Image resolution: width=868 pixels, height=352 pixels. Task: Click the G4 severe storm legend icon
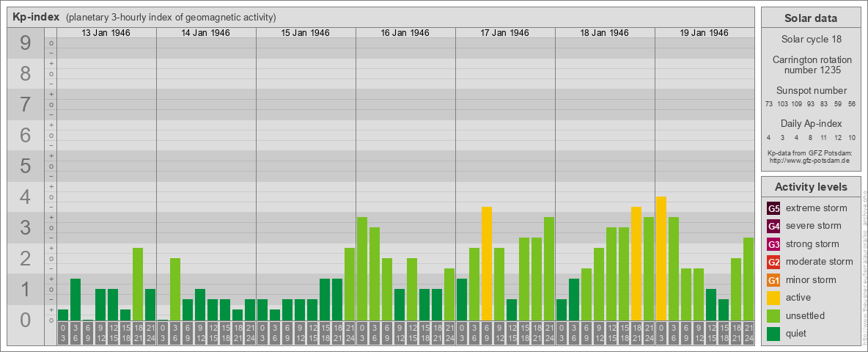point(773,227)
